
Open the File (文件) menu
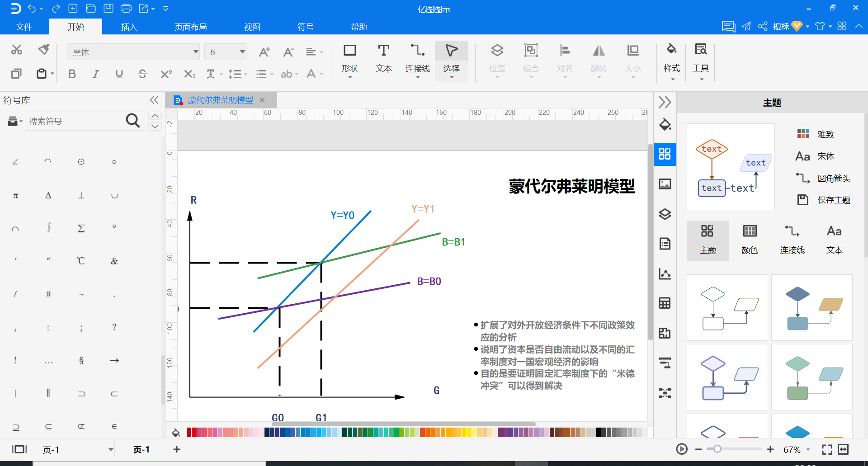point(24,27)
